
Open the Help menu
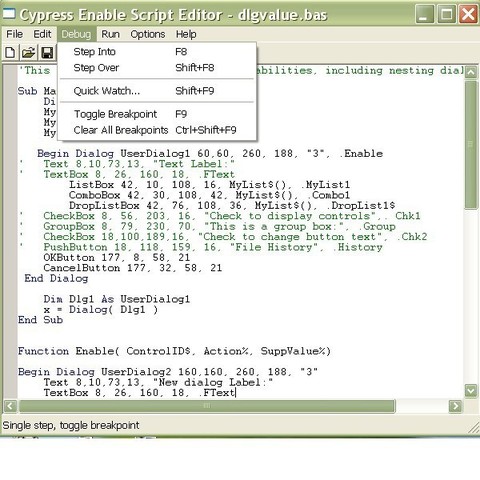186,34
